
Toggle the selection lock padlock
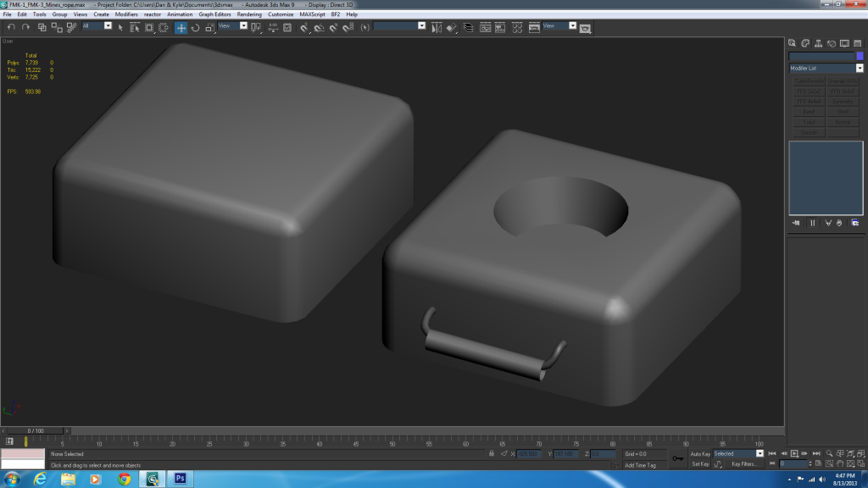click(492, 454)
